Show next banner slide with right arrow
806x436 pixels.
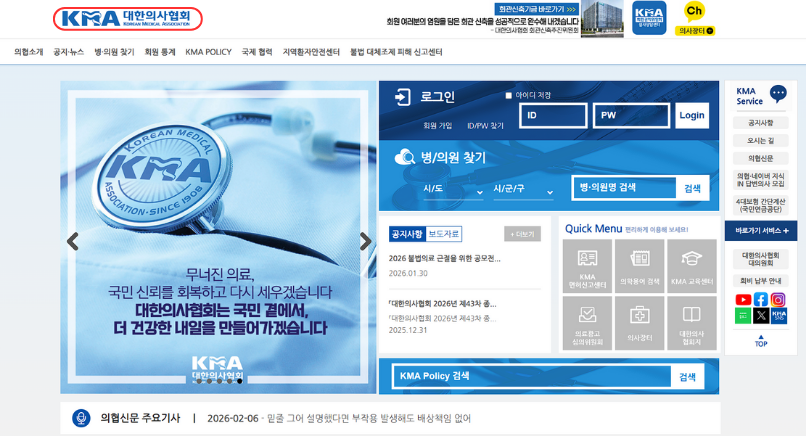point(365,241)
